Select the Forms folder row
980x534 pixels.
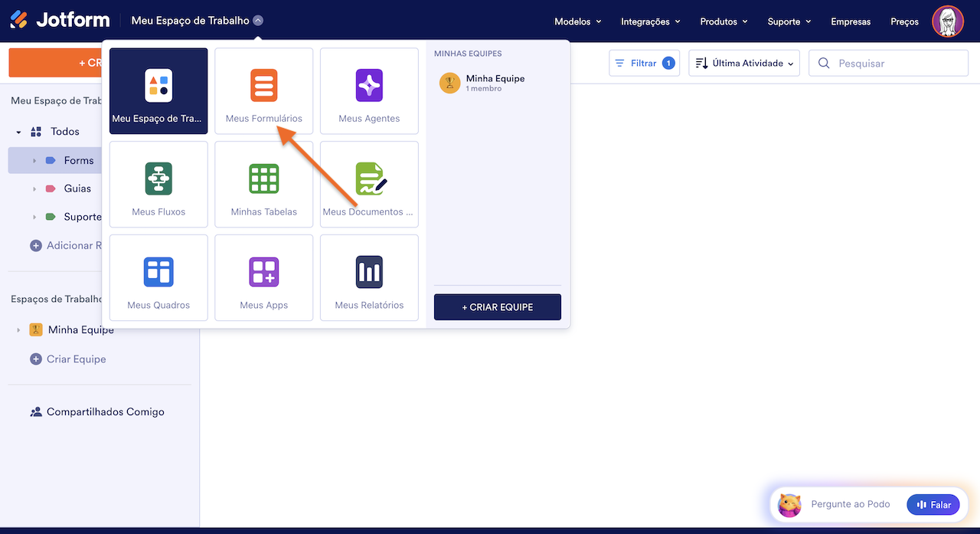pos(54,161)
